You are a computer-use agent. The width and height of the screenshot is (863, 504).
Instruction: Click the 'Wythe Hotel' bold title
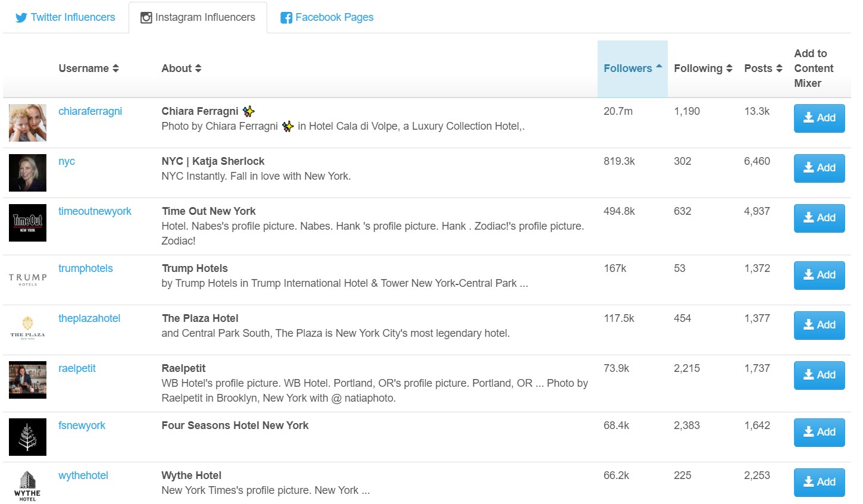(x=192, y=475)
